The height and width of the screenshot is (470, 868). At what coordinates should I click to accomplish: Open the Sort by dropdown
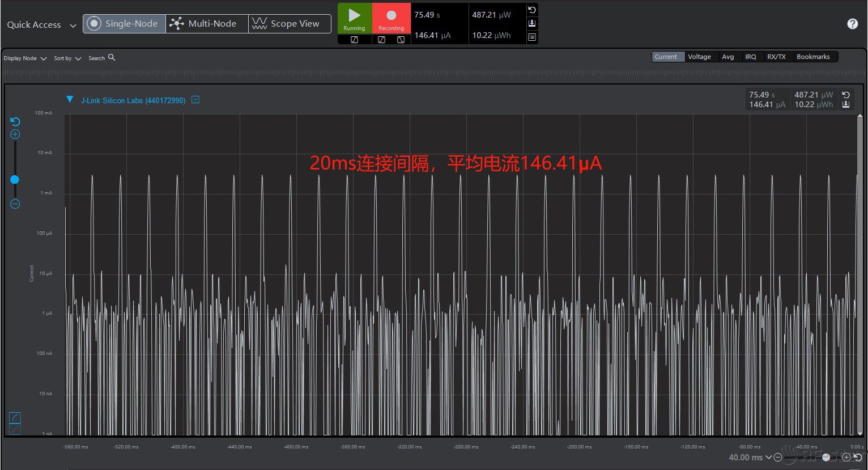tap(67, 58)
